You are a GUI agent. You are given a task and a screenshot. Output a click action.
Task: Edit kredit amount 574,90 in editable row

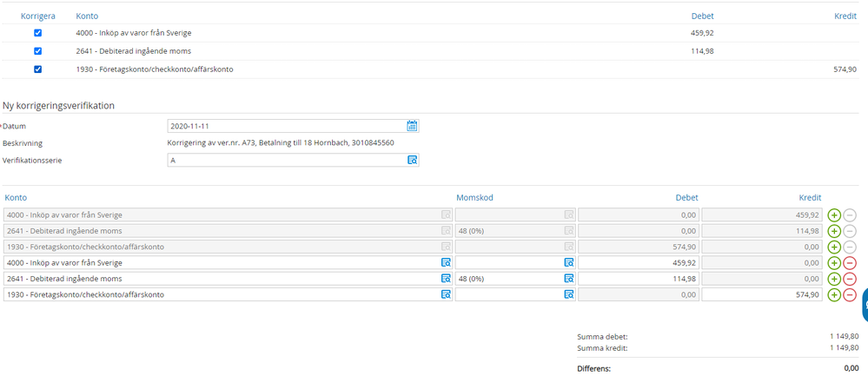click(x=761, y=295)
